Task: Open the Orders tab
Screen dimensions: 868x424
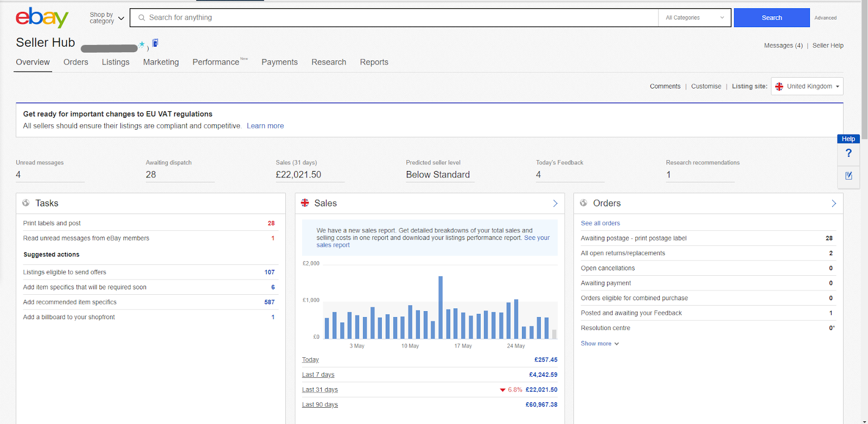Action: pyautogui.click(x=75, y=62)
